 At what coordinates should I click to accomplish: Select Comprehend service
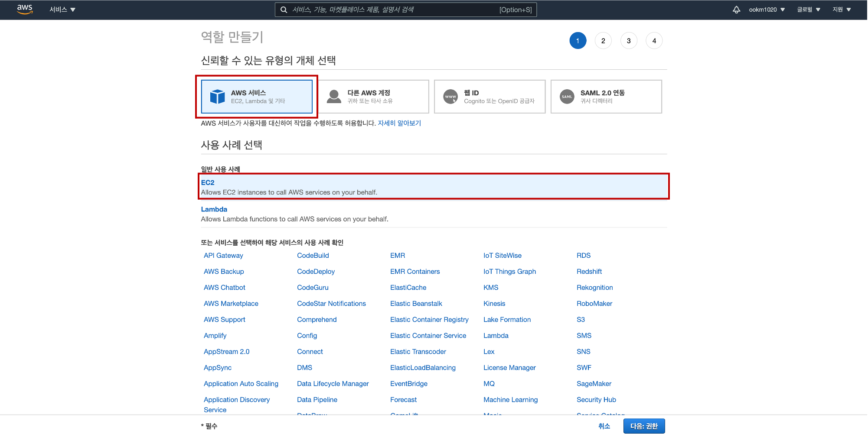317,320
